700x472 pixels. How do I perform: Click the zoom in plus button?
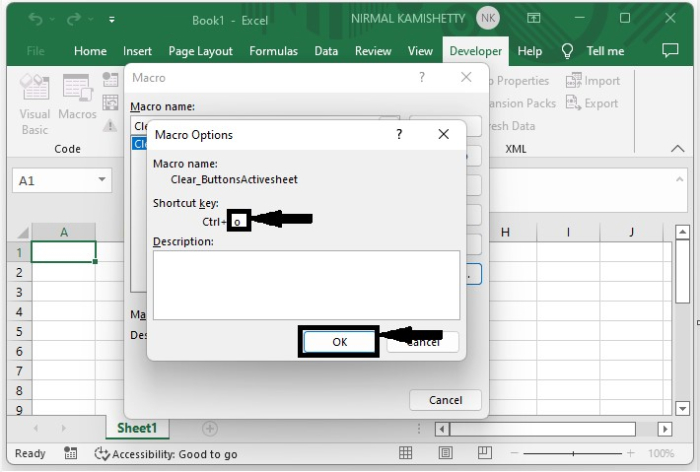coord(630,453)
